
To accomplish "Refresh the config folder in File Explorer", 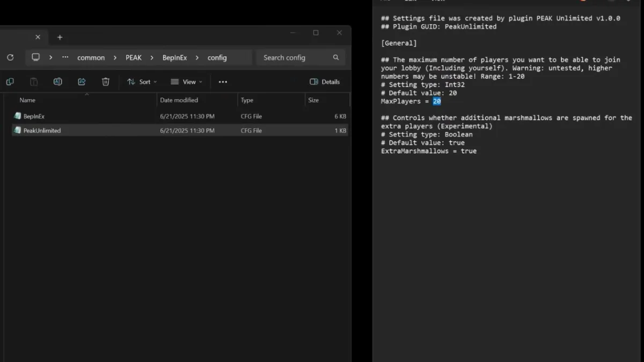I will pos(10,57).
